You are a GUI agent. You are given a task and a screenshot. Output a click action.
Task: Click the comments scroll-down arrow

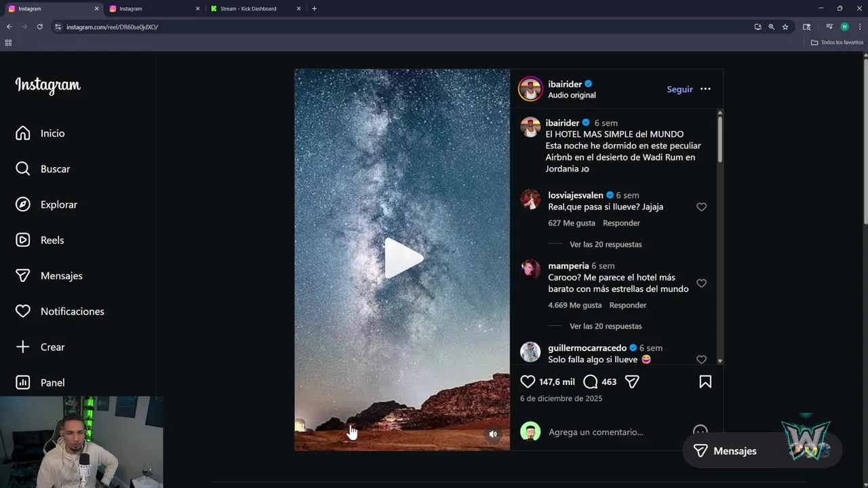[719, 361]
